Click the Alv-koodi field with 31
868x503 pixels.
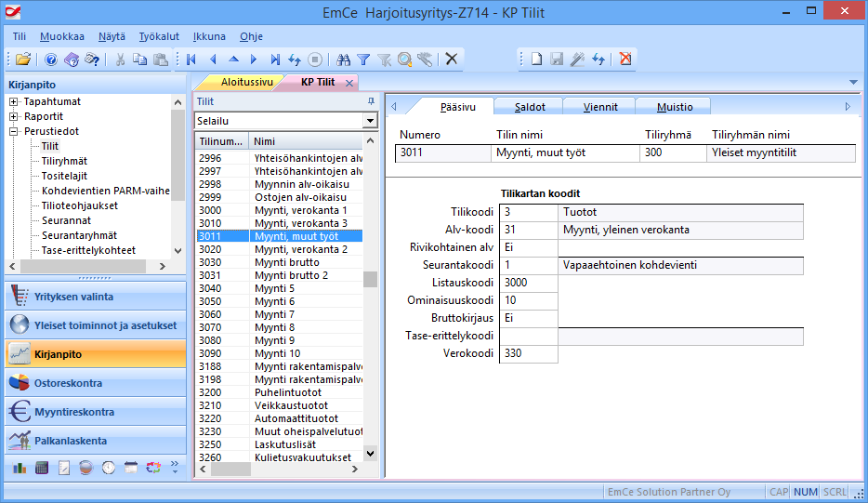tap(529, 230)
